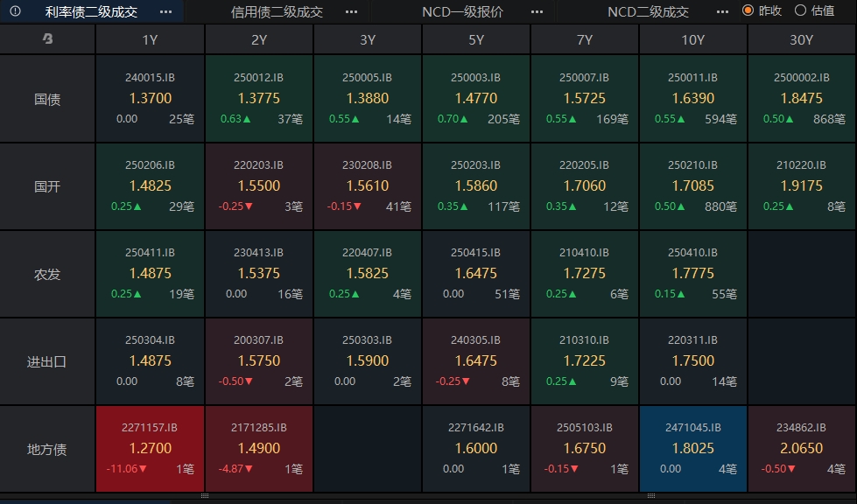The image size is (857, 504).
Task: Open bond cell 240015.IB
Action: [150, 99]
